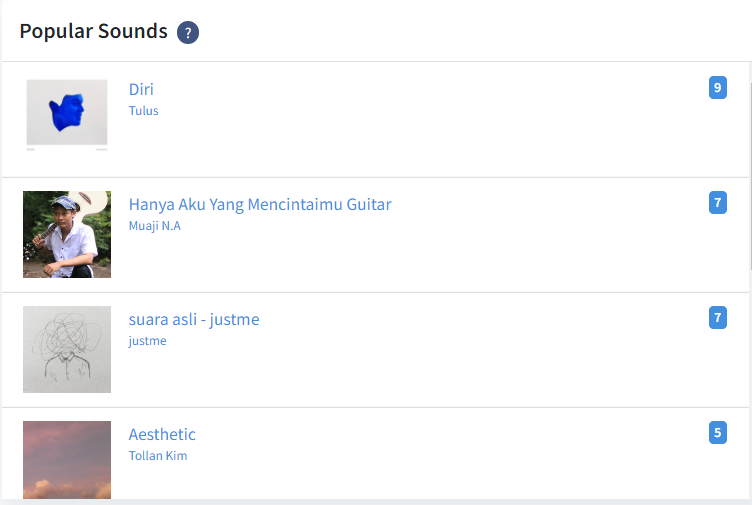This screenshot has width=752, height=505.
Task: Click the Popular Sounds heading
Action: click(x=94, y=31)
